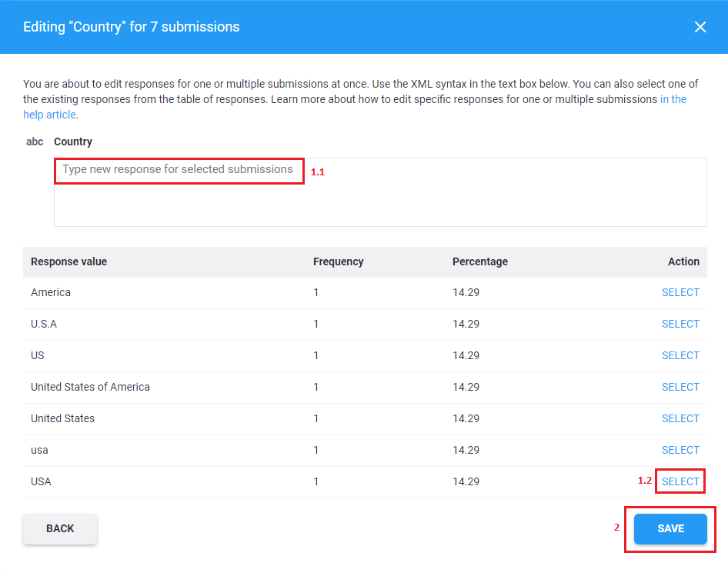
Task: Click the Country field label
Action: tap(73, 142)
